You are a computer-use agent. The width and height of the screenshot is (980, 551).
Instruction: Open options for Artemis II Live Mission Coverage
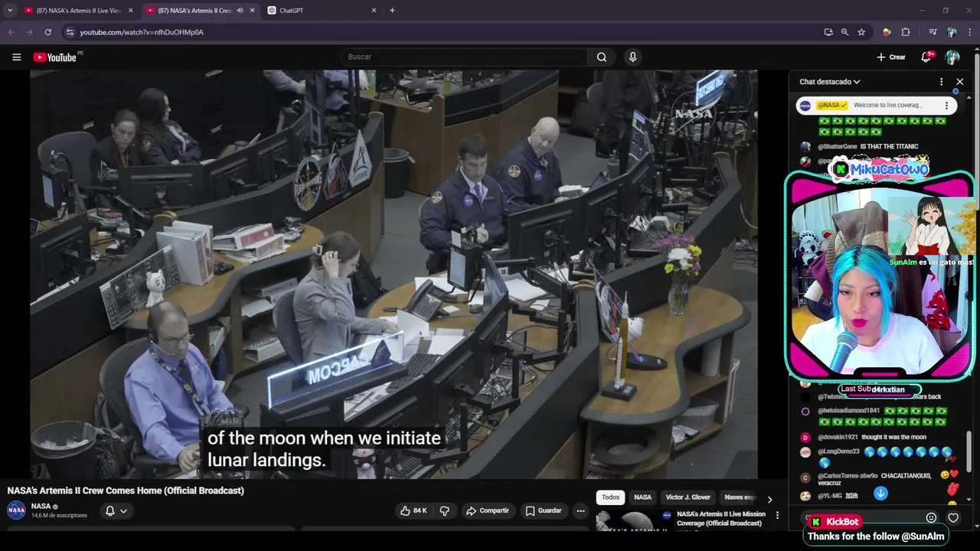click(x=777, y=516)
